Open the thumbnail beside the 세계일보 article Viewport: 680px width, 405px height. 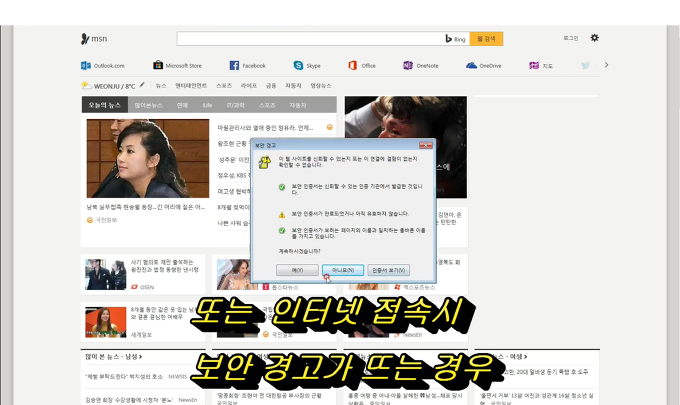(x=105, y=322)
